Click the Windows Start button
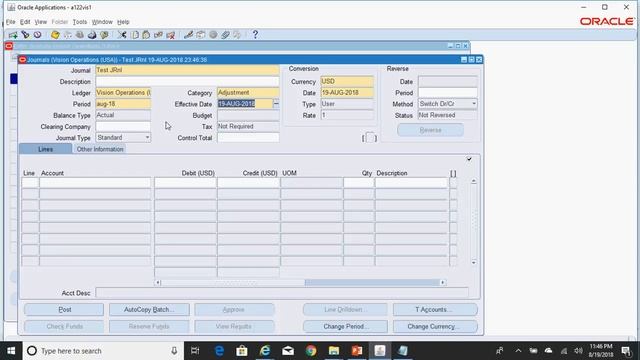 pos(11,351)
